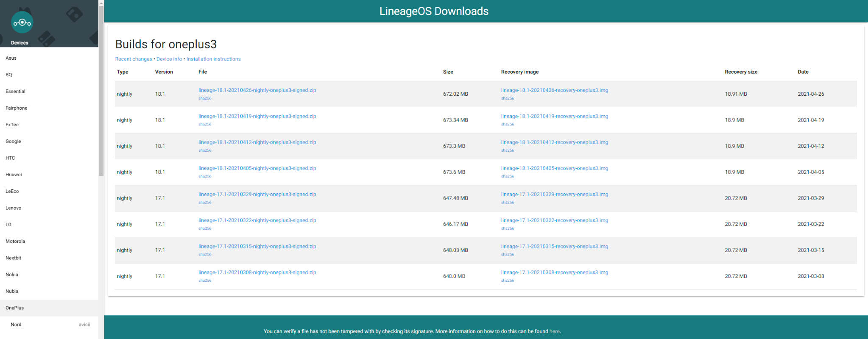Download the 20210405 recovery image
Image resolution: width=868 pixels, height=339 pixels.
(x=555, y=168)
